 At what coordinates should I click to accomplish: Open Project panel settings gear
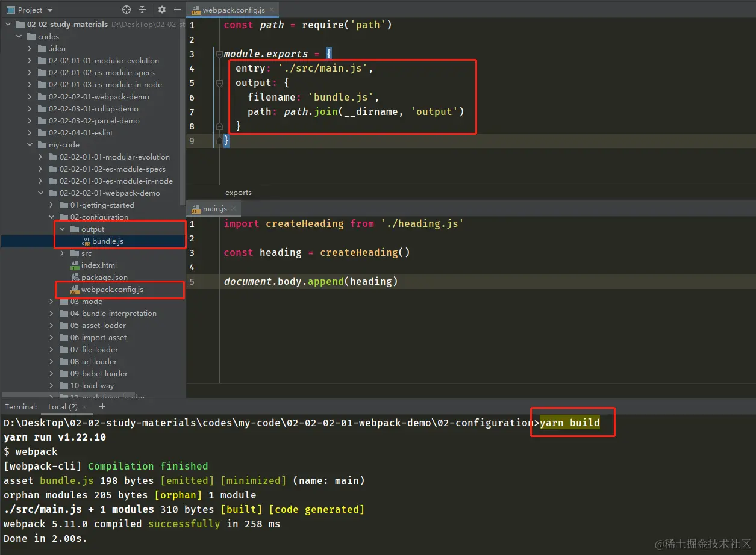(161, 10)
